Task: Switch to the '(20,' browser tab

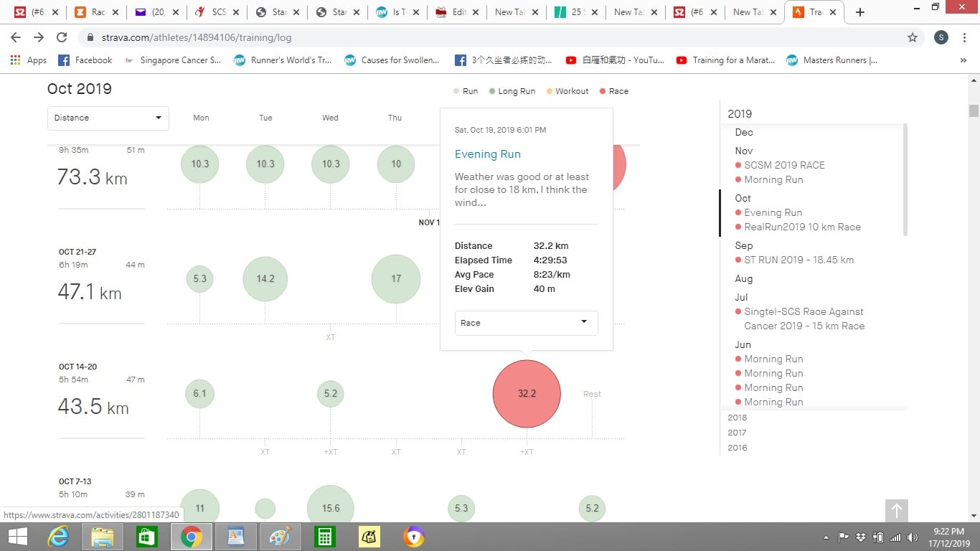Action: 156,12
